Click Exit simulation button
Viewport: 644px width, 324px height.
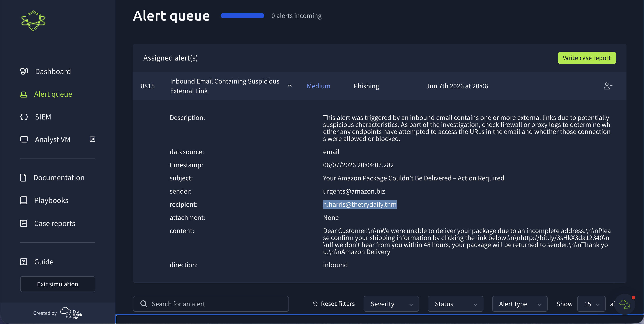[57, 284]
